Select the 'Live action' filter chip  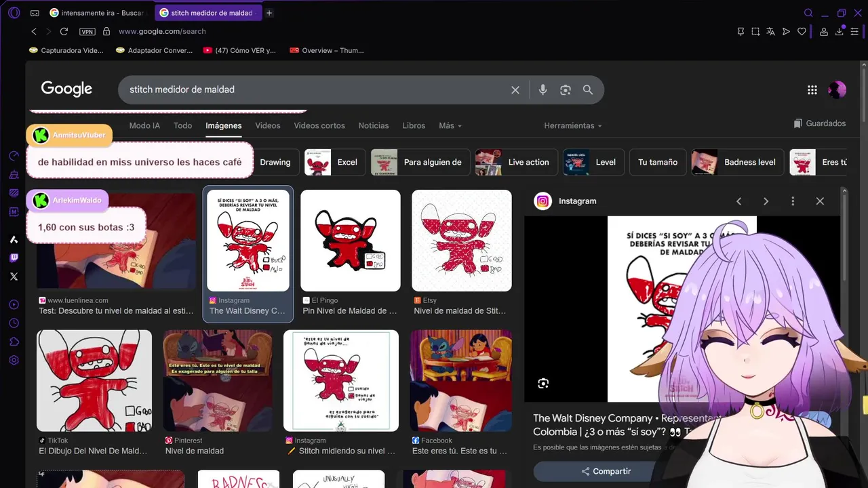[516, 162]
